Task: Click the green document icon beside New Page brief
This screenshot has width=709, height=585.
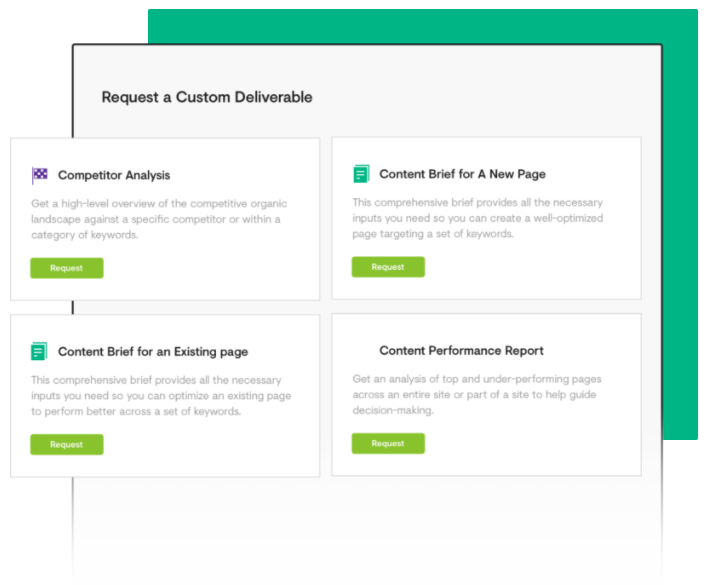Action: [361, 174]
